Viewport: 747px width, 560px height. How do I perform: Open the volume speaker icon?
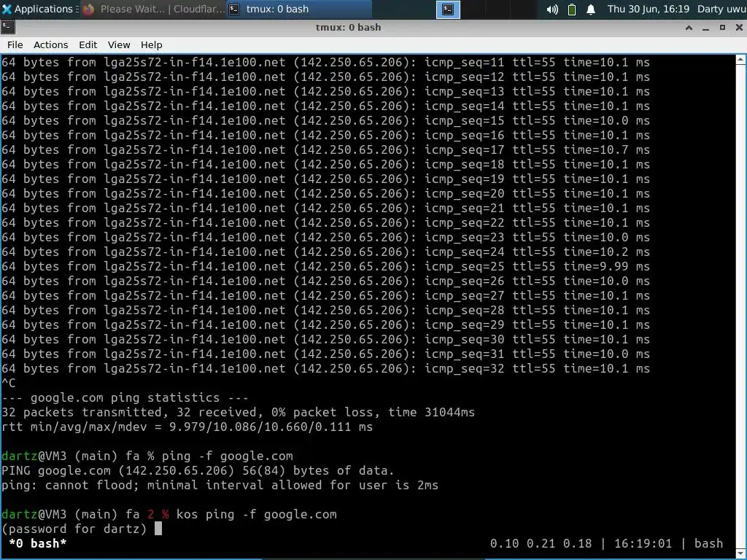click(x=552, y=9)
